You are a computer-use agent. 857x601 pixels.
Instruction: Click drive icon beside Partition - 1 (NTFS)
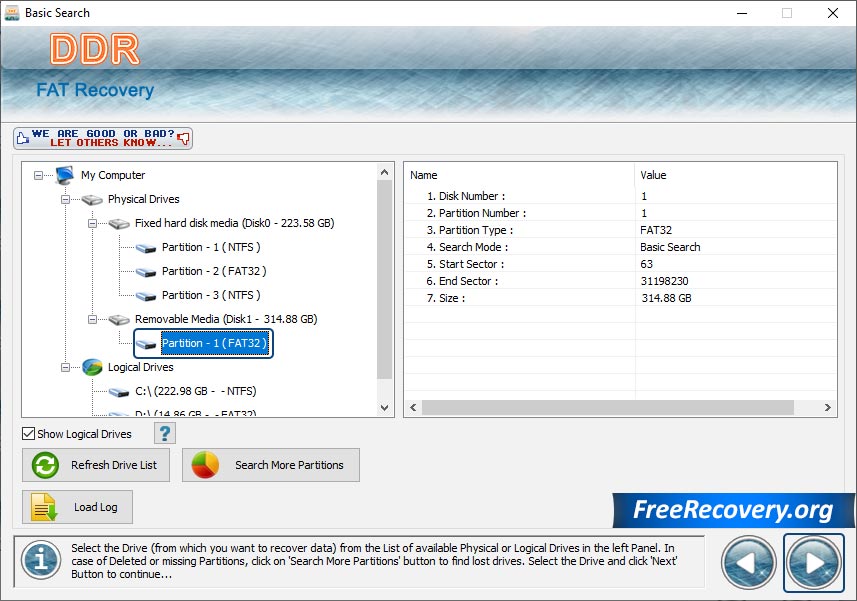tap(146, 248)
